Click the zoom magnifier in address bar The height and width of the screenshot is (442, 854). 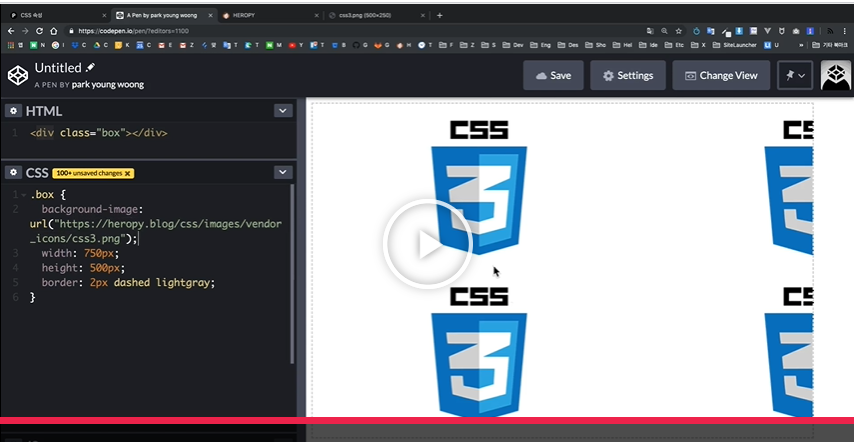[x=664, y=31]
